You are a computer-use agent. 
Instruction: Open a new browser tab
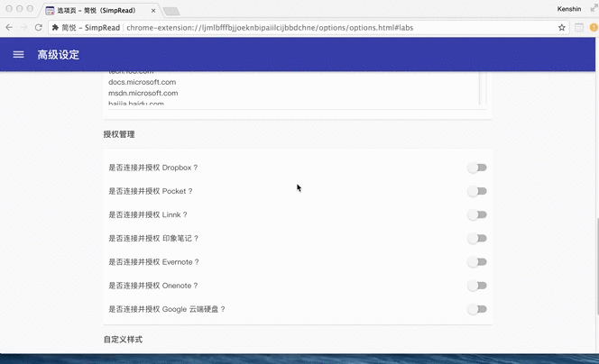point(171,12)
